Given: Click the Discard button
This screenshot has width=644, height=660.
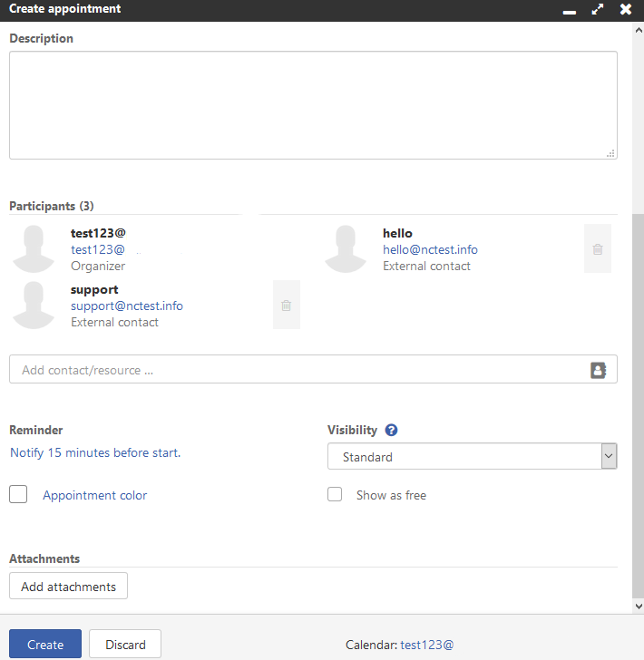Looking at the screenshot, I should (125, 644).
